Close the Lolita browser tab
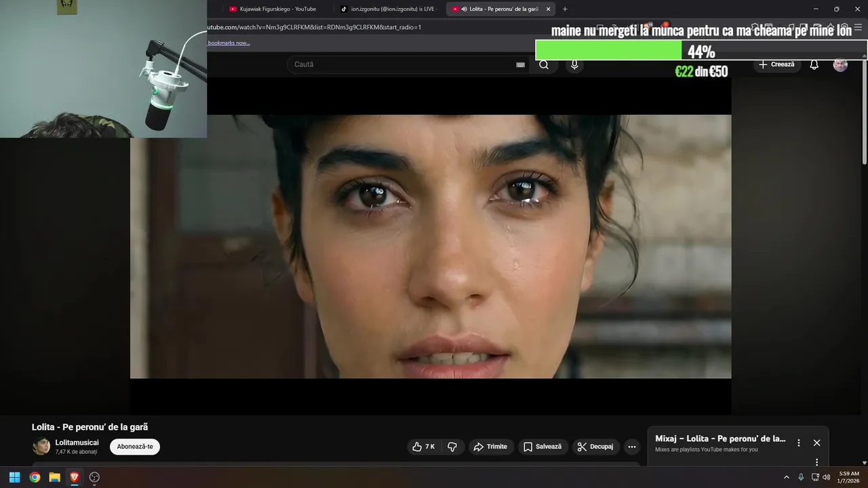Image resolution: width=868 pixels, height=488 pixels. [549, 9]
